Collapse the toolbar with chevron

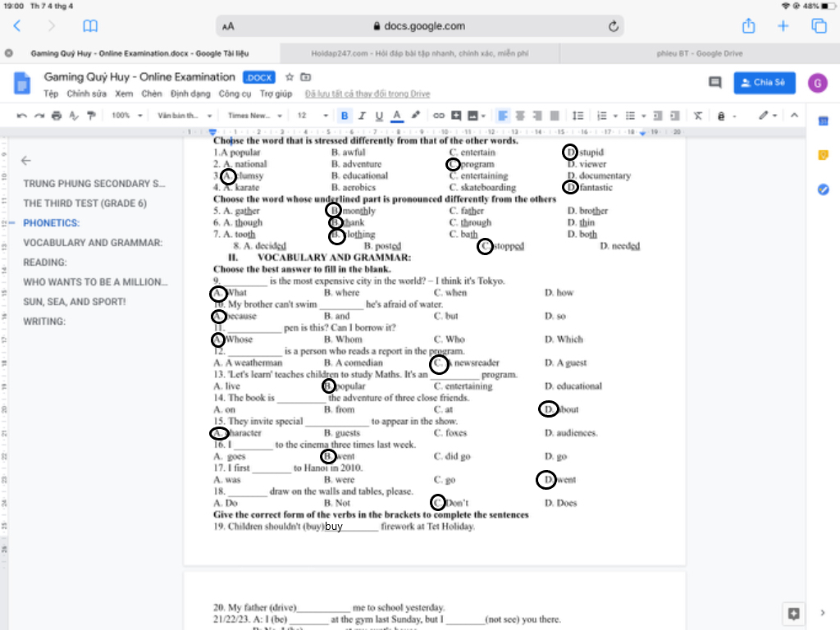click(794, 115)
